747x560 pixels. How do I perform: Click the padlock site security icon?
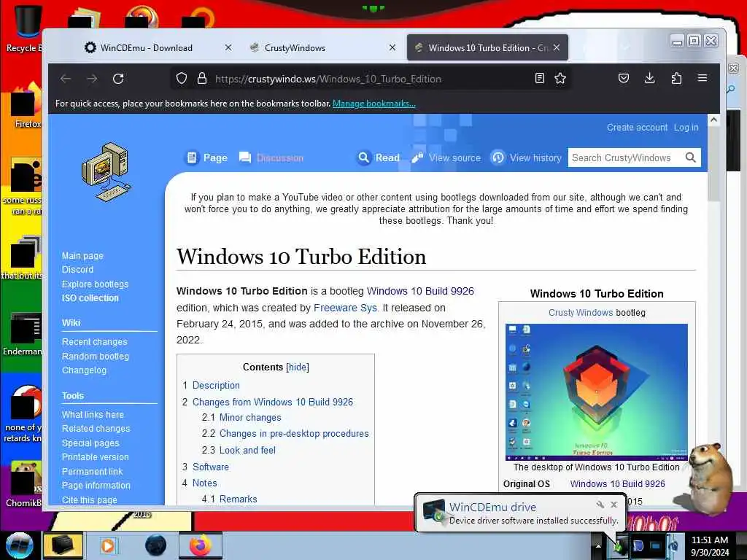click(202, 79)
